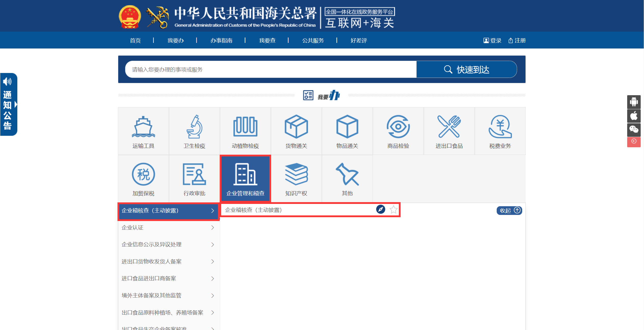Screen dimensions: 644x330
Task: Focus the 请输入您要办理的事项 search field
Action: pyautogui.click(x=270, y=69)
